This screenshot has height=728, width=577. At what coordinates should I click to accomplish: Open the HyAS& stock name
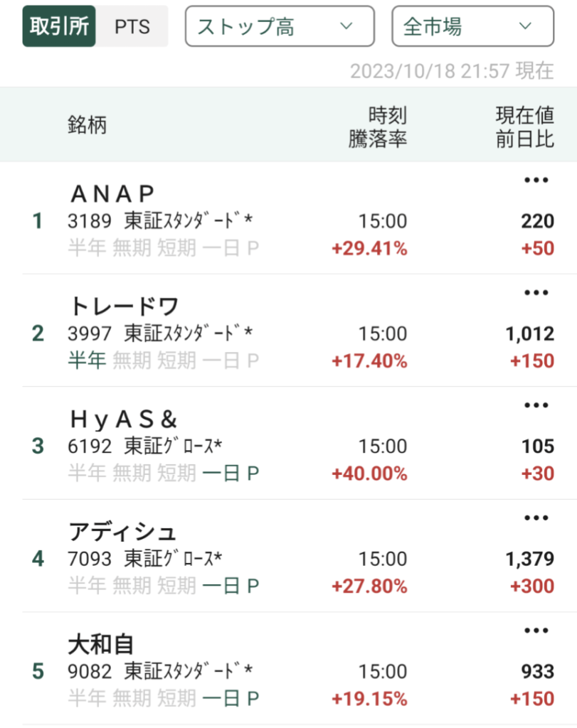123,419
